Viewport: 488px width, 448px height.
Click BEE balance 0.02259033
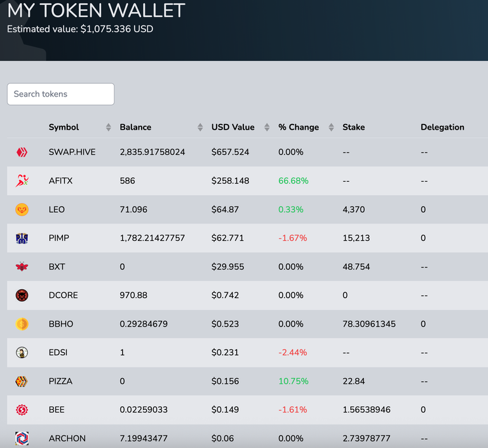(x=144, y=410)
